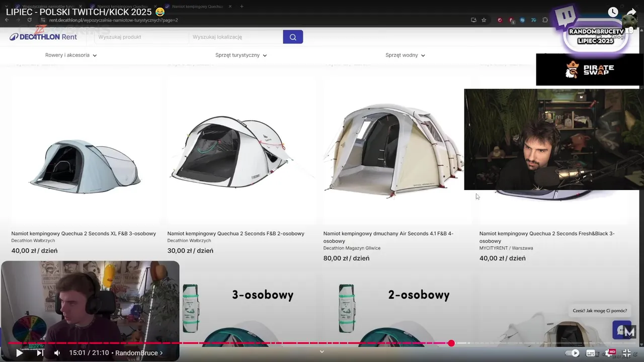Viewport: 644px width, 362px height.
Task: Open the Watch later clock icon
Action: click(x=613, y=12)
